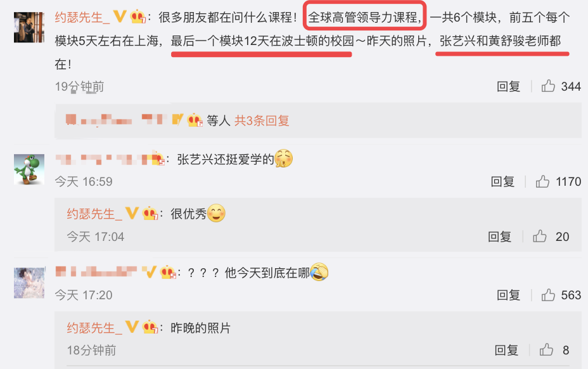
Task: Like the comment with 563 likes
Action: [548, 295]
